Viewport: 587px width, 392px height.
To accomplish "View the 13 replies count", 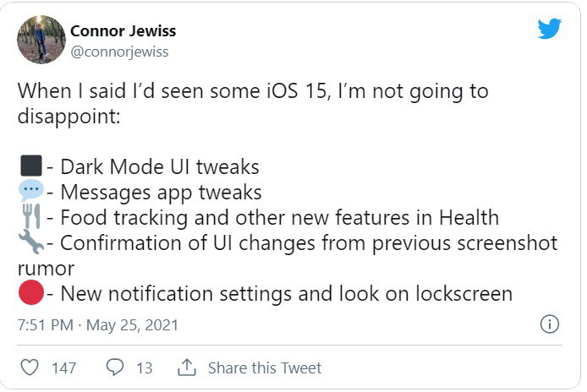I will [144, 367].
